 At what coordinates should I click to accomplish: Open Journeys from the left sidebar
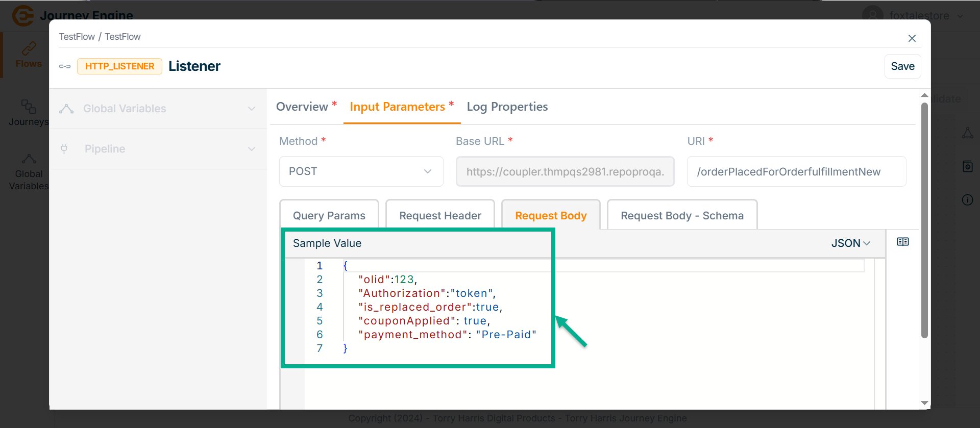pos(28,113)
